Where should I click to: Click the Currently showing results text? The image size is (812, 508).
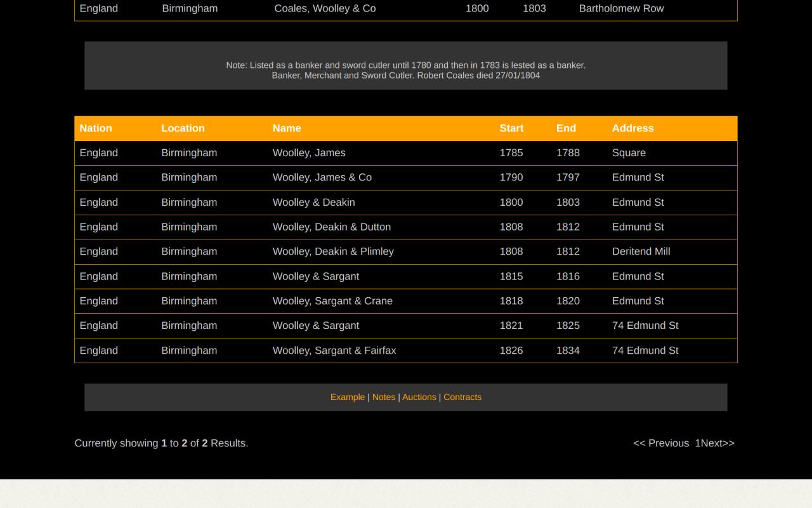[161, 443]
